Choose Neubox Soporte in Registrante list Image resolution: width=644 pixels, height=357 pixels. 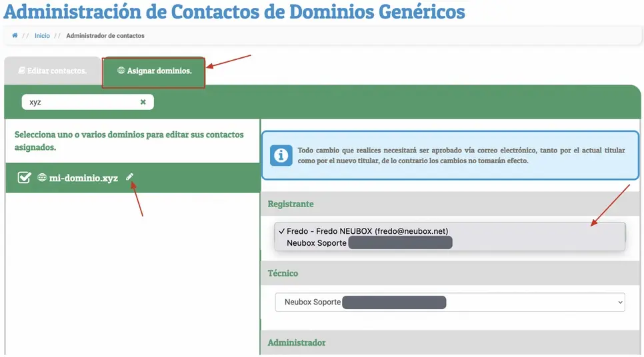tap(450, 243)
